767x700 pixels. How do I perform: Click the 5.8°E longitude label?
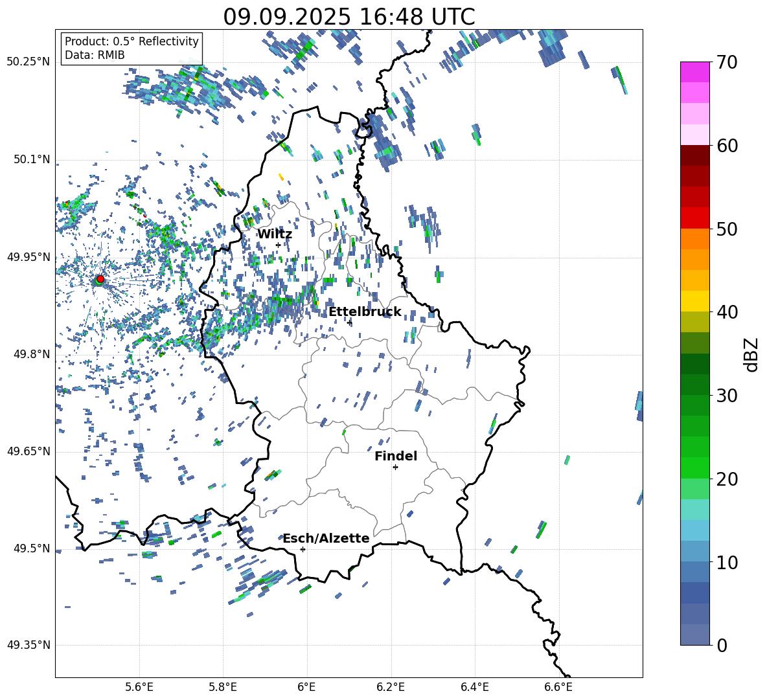click(223, 687)
